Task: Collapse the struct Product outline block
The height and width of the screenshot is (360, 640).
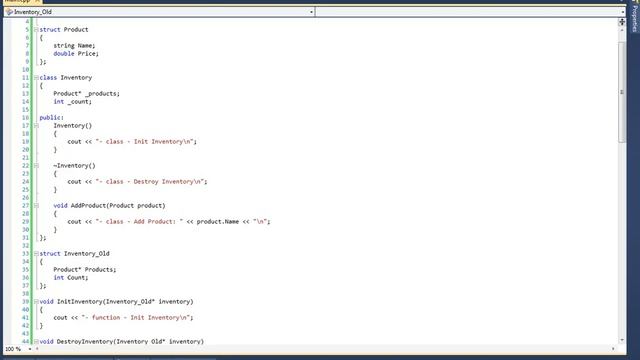Action: [36, 29]
